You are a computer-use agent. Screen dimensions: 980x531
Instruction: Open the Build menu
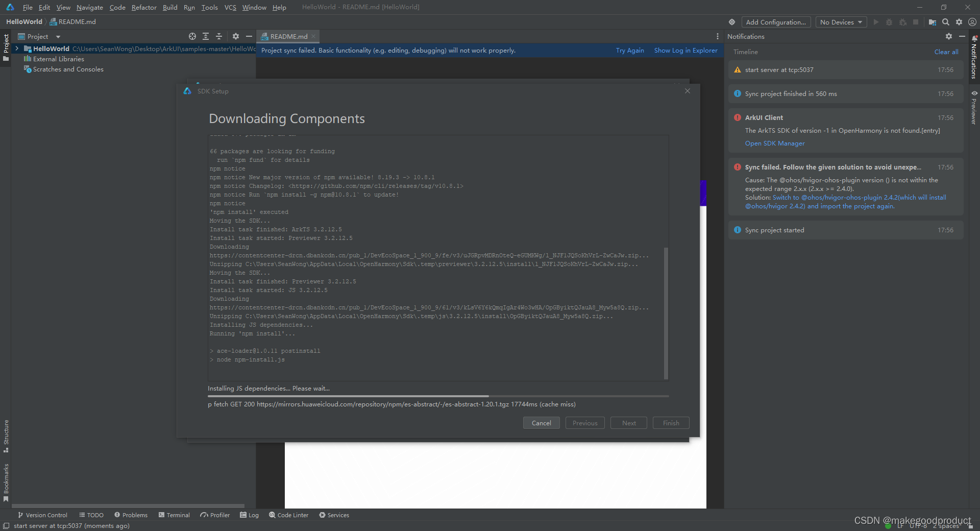[170, 7]
